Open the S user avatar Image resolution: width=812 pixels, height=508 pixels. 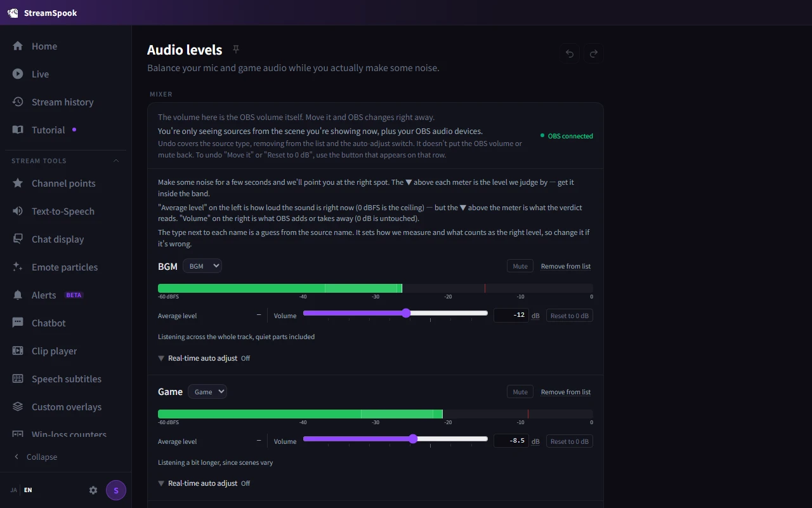(116, 490)
